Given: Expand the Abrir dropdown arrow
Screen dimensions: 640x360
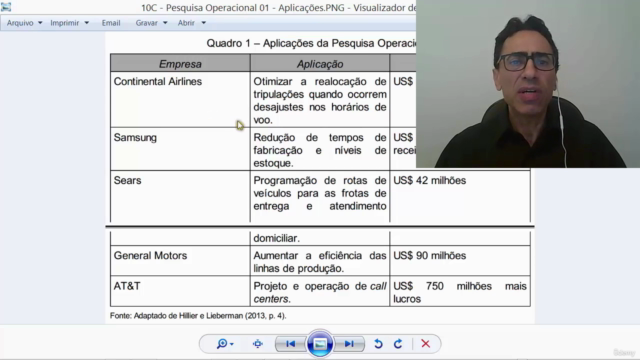Looking at the screenshot, I should click(x=203, y=23).
